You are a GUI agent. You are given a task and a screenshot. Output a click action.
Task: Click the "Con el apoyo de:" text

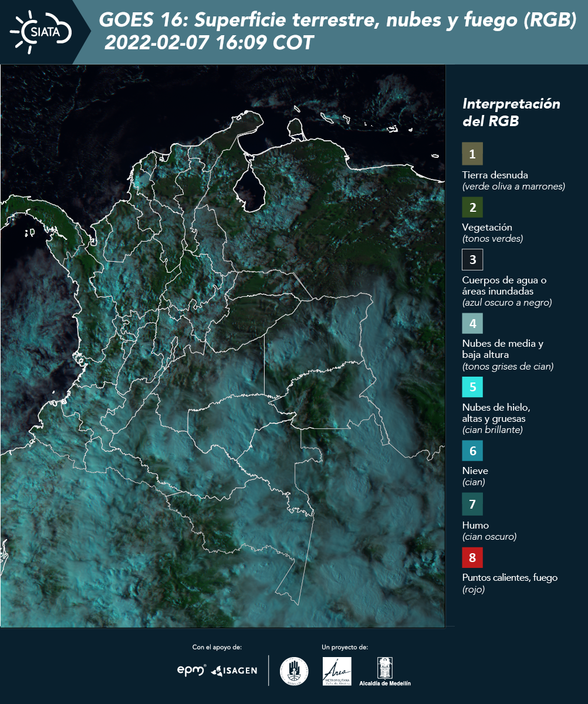tap(217, 647)
